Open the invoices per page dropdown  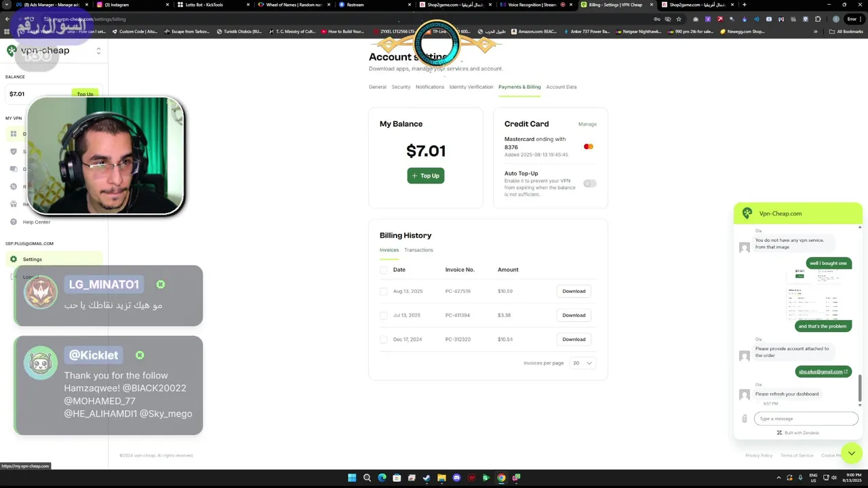point(583,363)
